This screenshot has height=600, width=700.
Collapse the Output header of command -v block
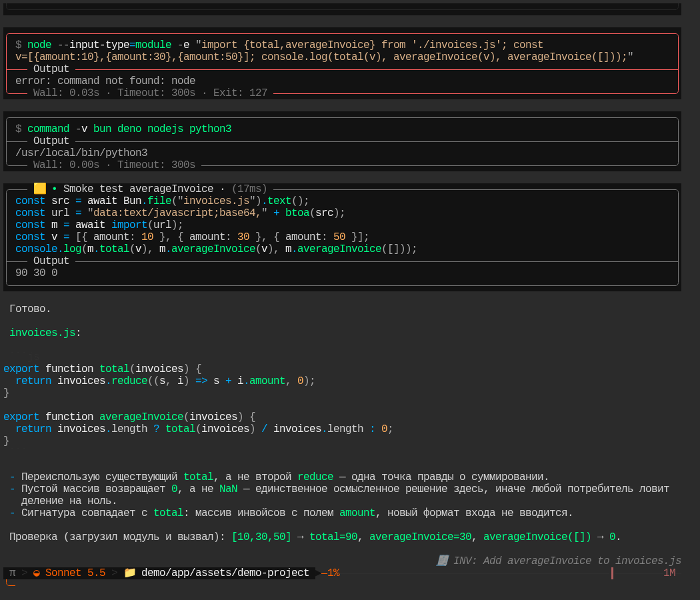pyautogui.click(x=51, y=141)
